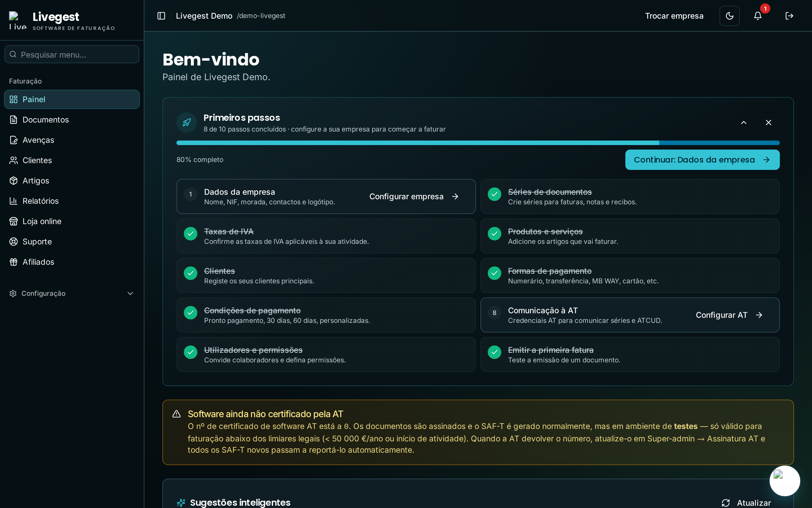This screenshot has height=508, width=812.
Task: Toggle the sidebar panel icon
Action: pyautogui.click(x=161, y=16)
